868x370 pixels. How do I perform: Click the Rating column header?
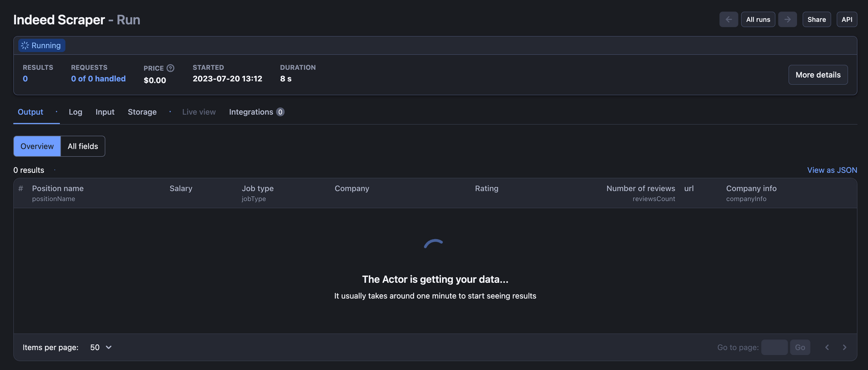point(487,188)
